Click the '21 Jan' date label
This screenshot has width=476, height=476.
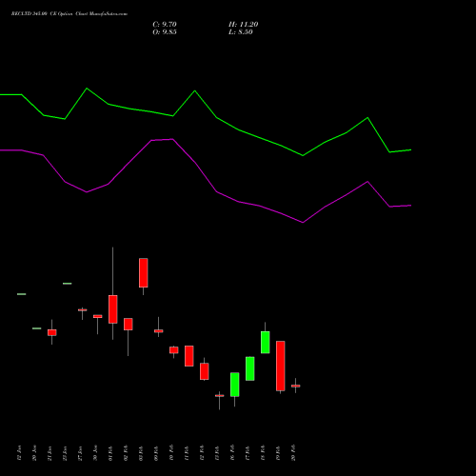click(50, 453)
